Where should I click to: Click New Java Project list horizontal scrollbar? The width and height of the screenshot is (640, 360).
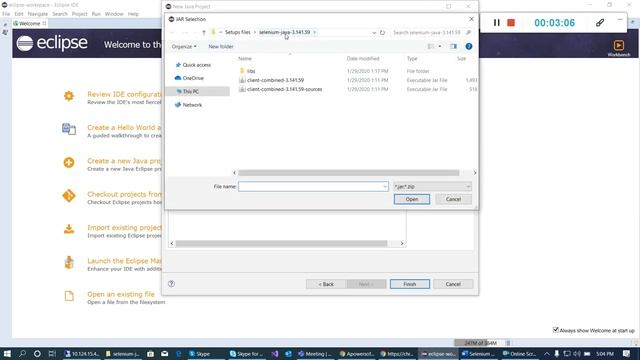[x=281, y=243]
